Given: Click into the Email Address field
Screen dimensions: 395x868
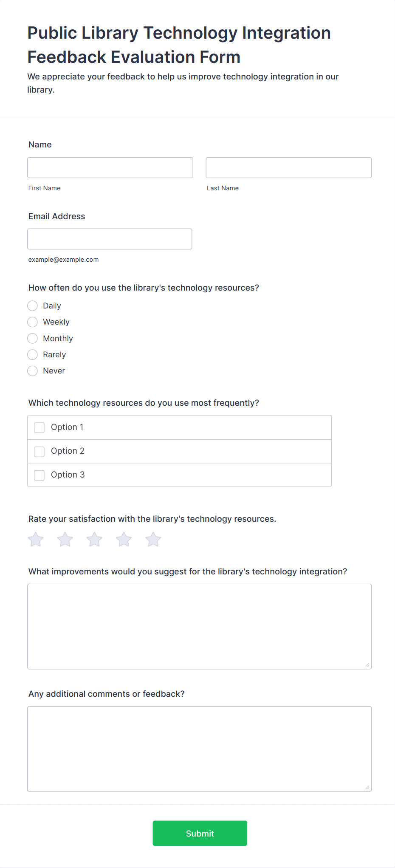Looking at the screenshot, I should click(x=110, y=239).
